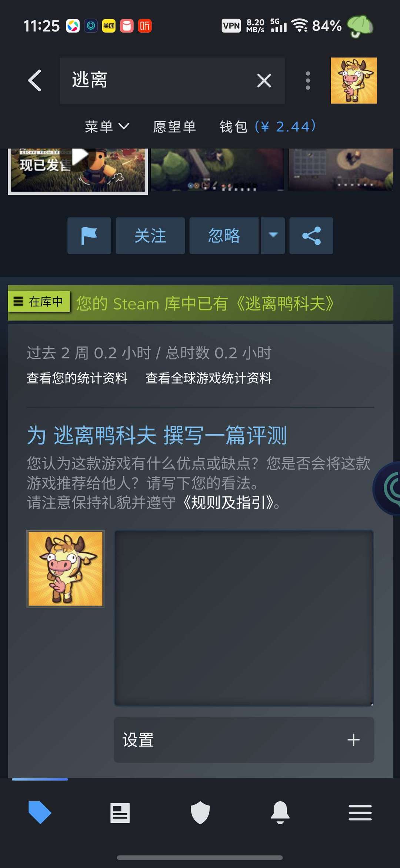The height and width of the screenshot is (868, 400).
Task: Open the 愿望单 menu item
Action: coord(174,127)
